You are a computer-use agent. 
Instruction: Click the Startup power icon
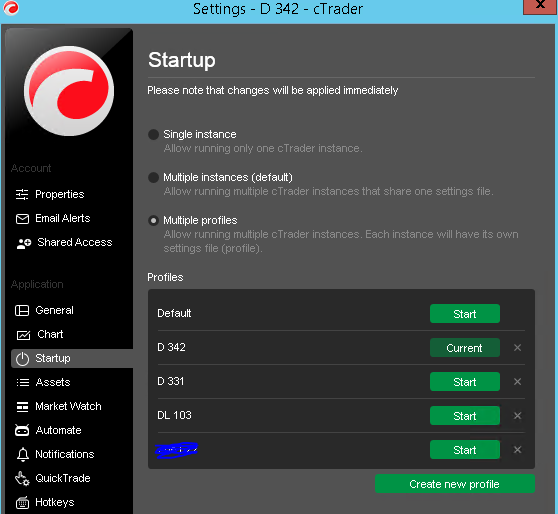[x=22, y=359]
